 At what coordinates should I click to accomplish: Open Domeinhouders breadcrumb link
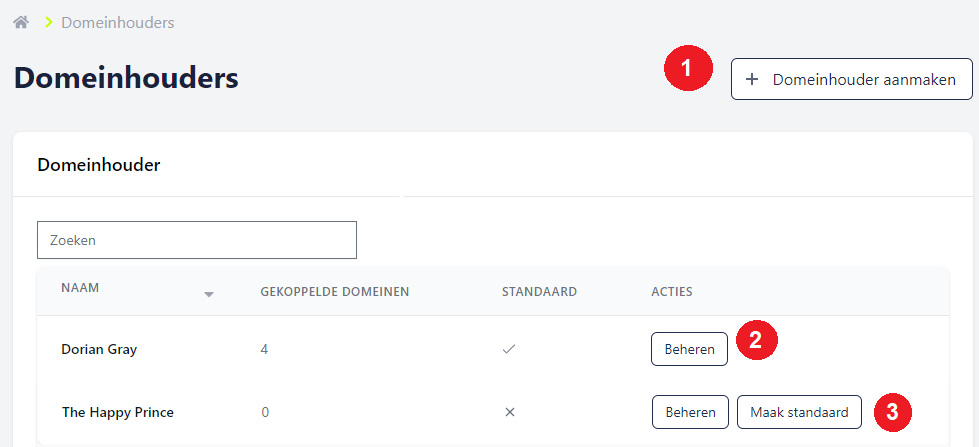point(117,22)
